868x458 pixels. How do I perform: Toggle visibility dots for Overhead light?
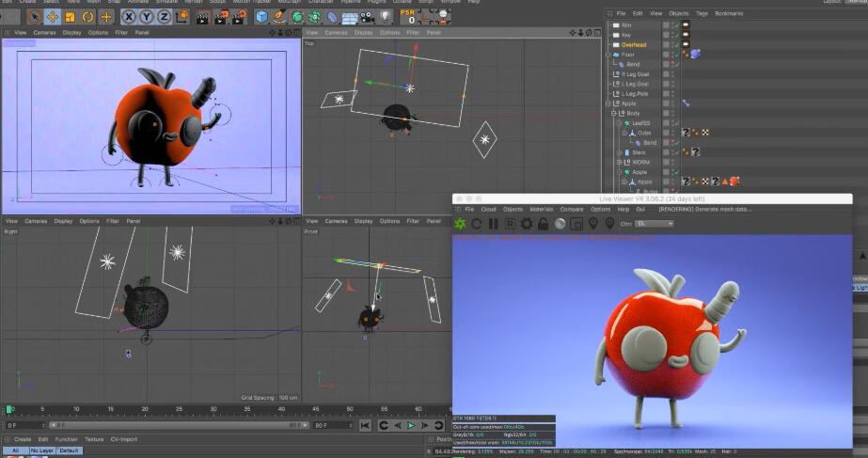pos(673,45)
